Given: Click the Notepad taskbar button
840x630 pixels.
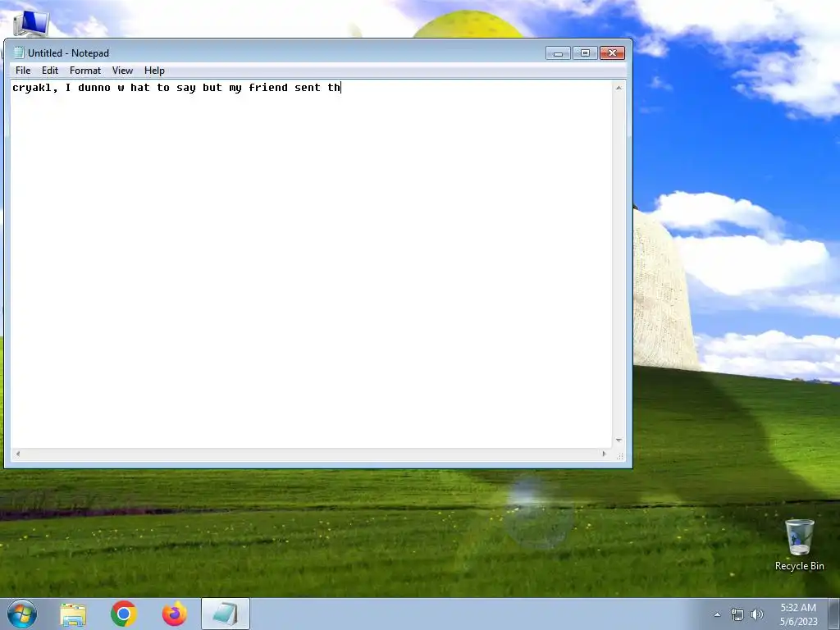Looking at the screenshot, I should coord(226,614).
